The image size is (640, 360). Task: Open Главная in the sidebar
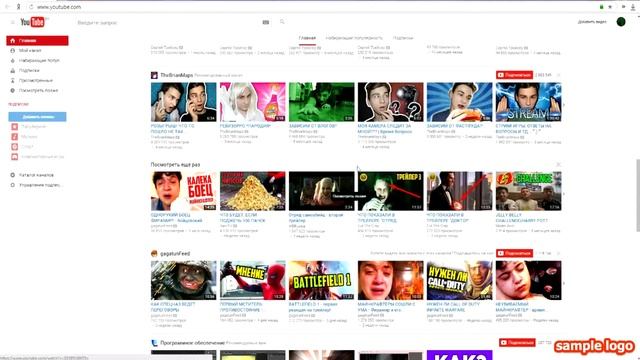(37, 41)
